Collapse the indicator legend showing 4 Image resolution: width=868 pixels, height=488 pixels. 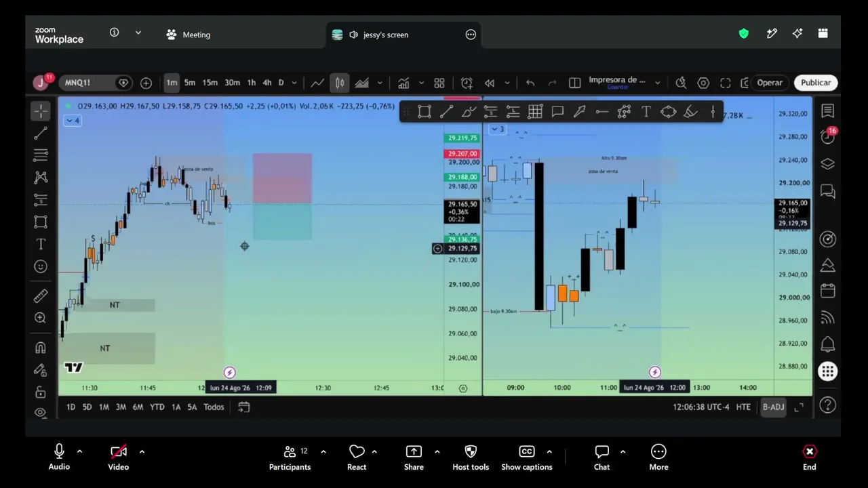72,121
